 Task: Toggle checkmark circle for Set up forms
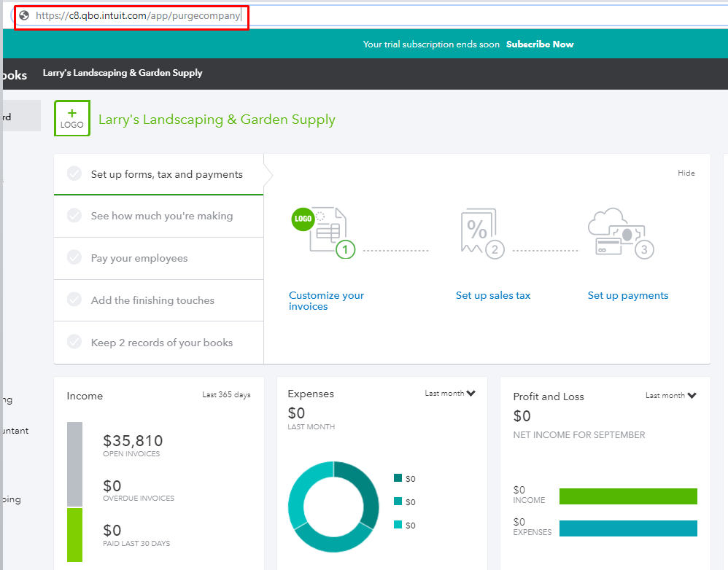[74, 173]
